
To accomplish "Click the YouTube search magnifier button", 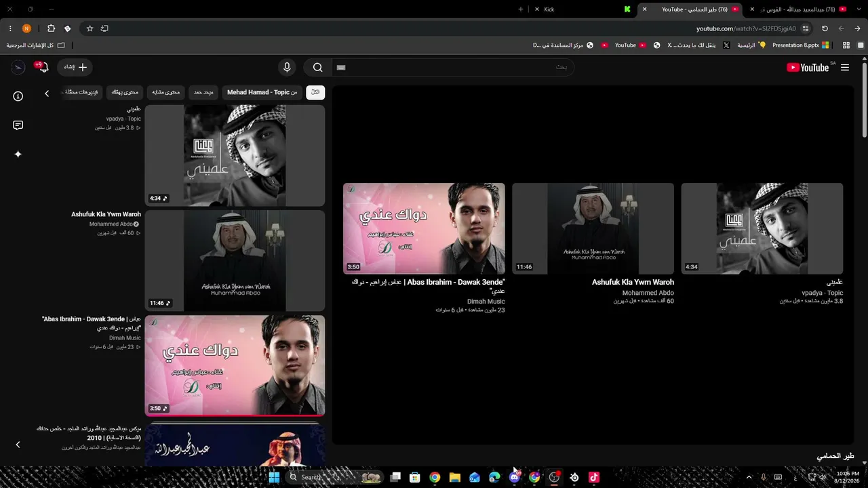I will click(x=317, y=68).
